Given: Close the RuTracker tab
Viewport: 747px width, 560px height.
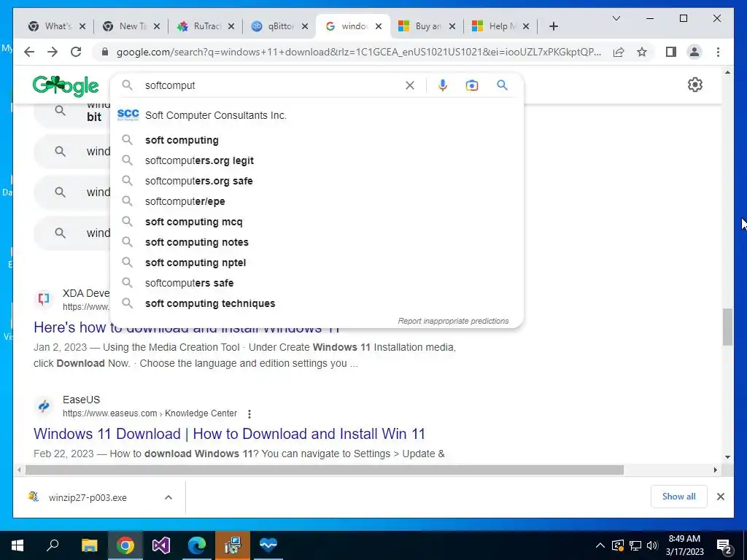Looking at the screenshot, I should coord(231,26).
